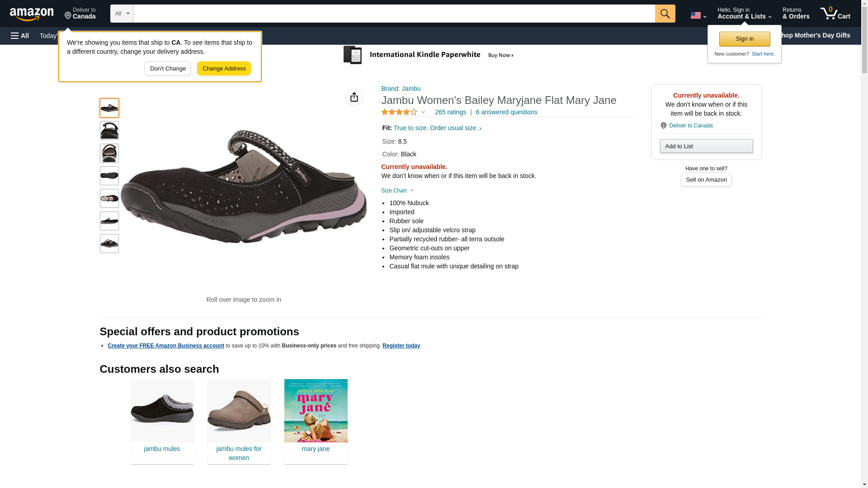Screen dimensions: 868x488
Task: Click the star rating icons
Action: tap(399, 112)
